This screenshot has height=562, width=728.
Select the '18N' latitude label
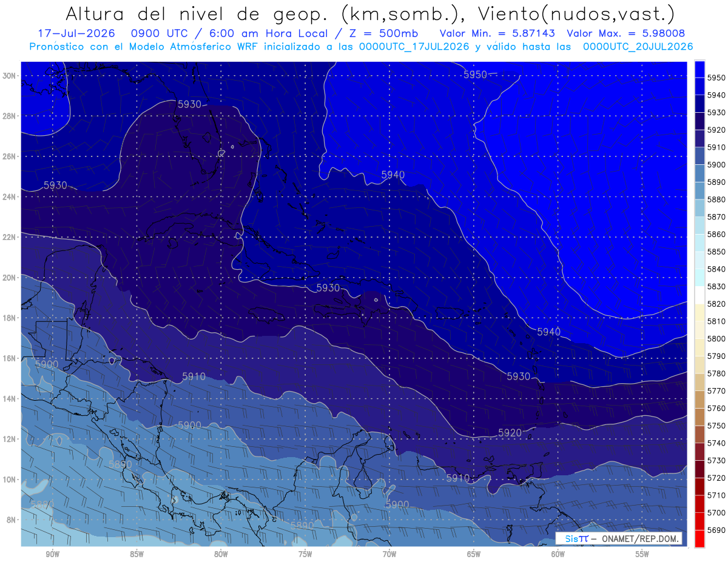pyautogui.click(x=10, y=318)
